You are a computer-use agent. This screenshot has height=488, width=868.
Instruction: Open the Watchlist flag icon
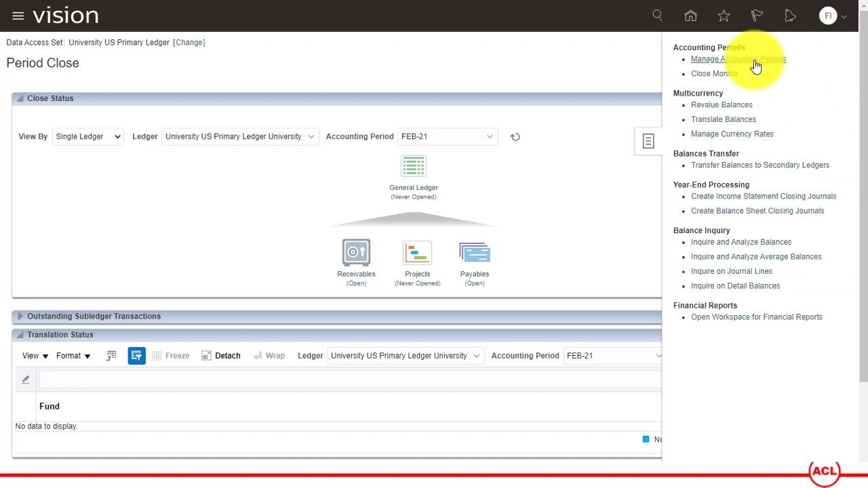(x=757, y=16)
